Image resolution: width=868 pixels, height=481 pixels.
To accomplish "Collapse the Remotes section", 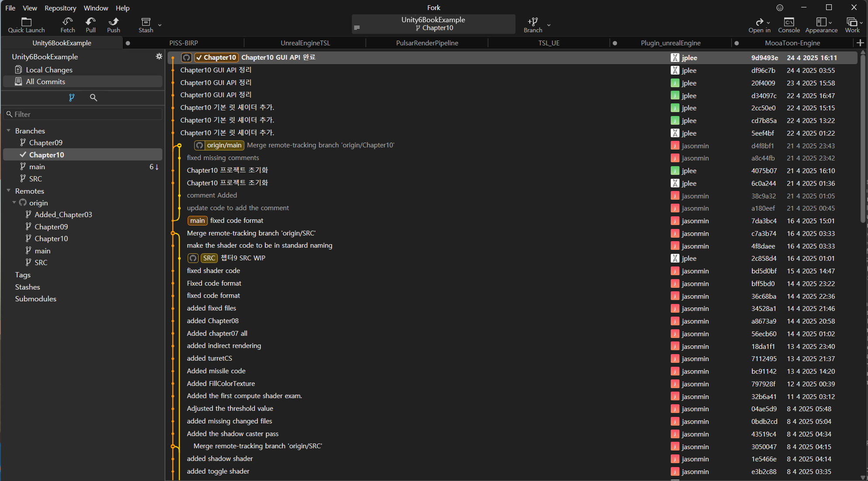I will [x=8, y=191].
